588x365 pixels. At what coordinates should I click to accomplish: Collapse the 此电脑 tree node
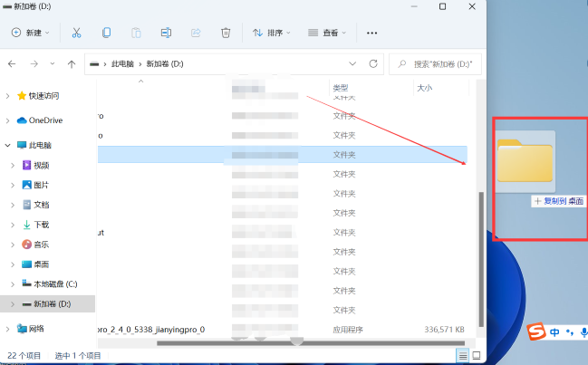(x=8, y=145)
